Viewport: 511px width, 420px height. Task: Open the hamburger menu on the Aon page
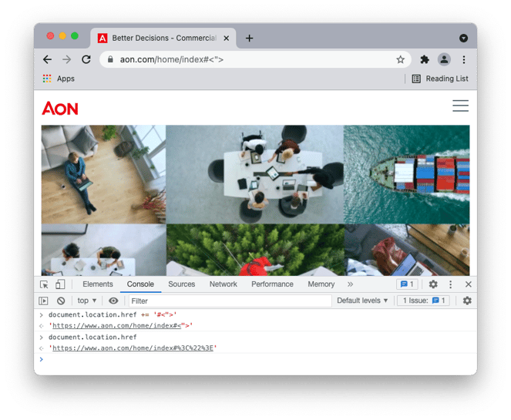[x=460, y=106]
